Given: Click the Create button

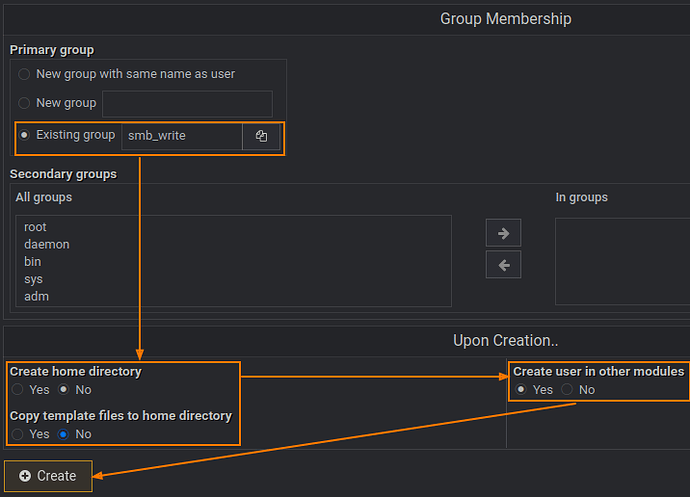Looking at the screenshot, I should [x=48, y=476].
